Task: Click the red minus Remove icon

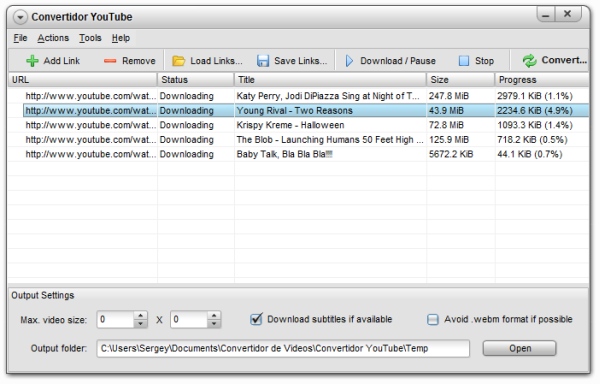Action: (x=110, y=61)
